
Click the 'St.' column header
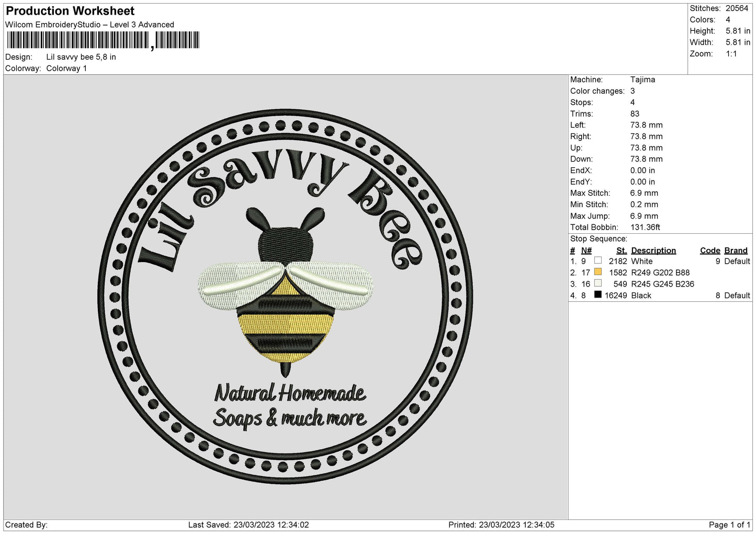point(622,251)
